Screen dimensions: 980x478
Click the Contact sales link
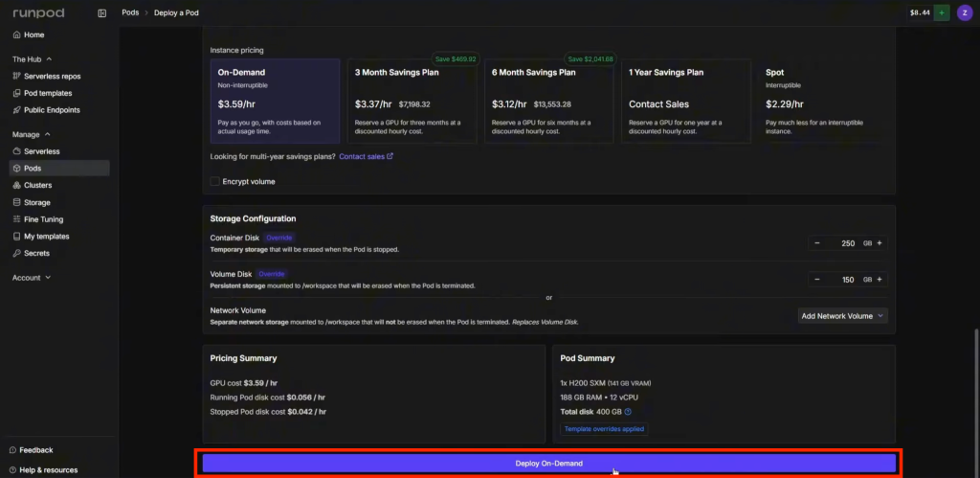pos(362,156)
